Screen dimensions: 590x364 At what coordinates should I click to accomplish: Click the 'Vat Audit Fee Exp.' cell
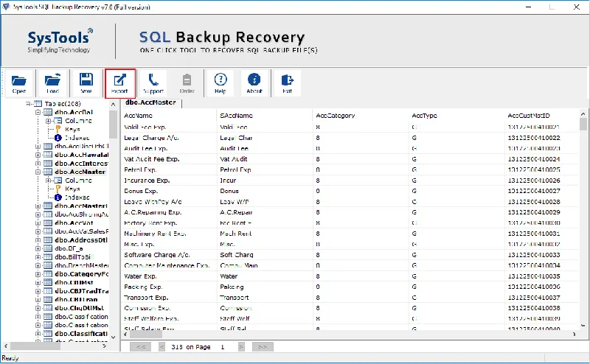(169, 159)
